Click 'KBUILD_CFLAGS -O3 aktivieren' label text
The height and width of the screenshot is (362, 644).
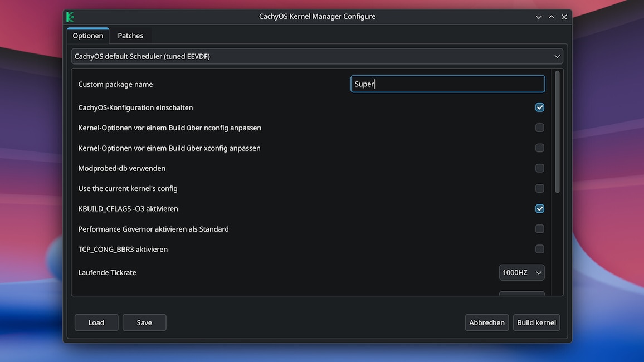point(128,208)
